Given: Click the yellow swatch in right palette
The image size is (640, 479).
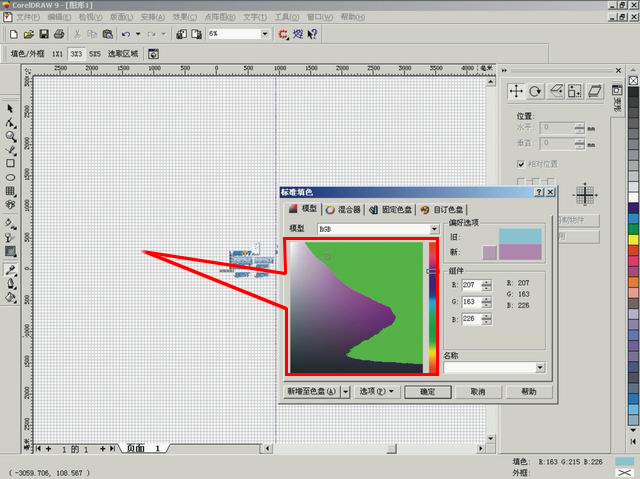Looking at the screenshot, I should click(633, 240).
